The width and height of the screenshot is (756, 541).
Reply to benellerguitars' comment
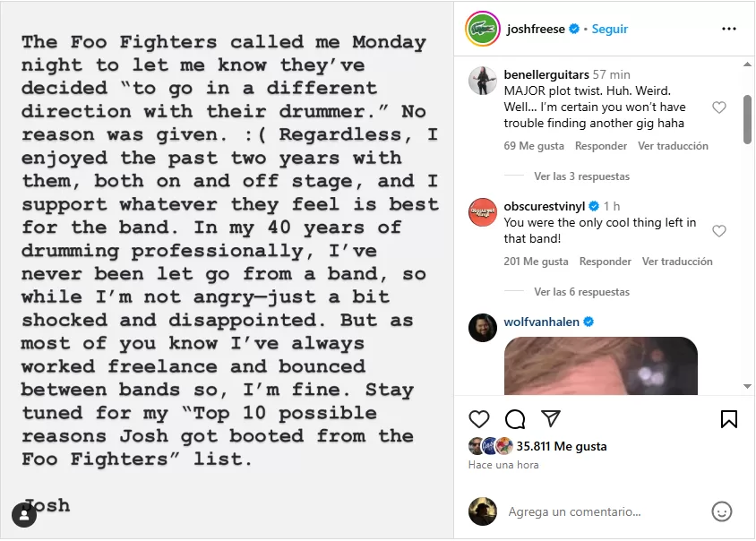tap(601, 146)
